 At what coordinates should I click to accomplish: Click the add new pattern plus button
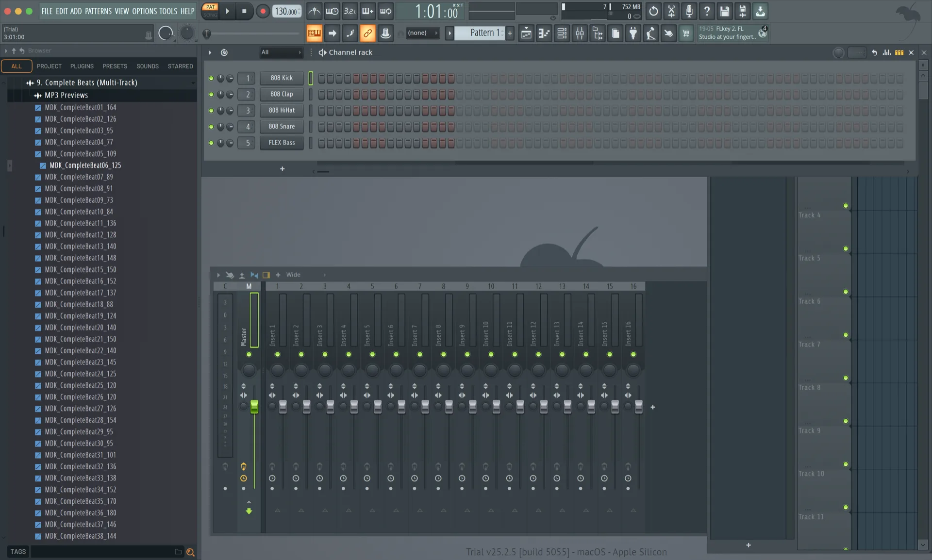click(x=510, y=33)
